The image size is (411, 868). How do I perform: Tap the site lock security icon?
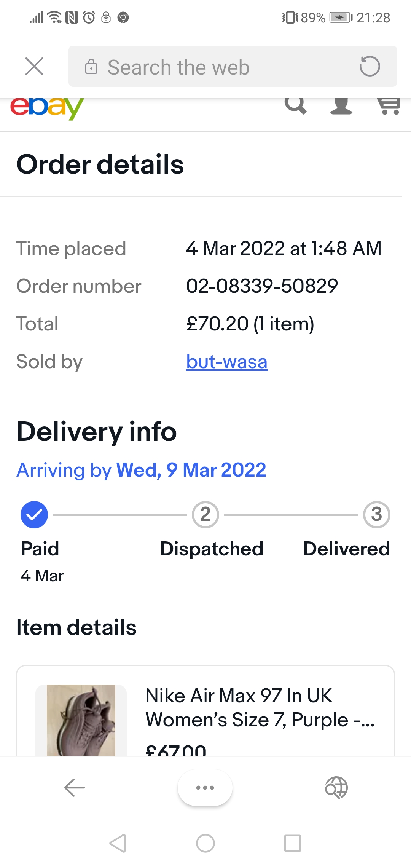91,67
